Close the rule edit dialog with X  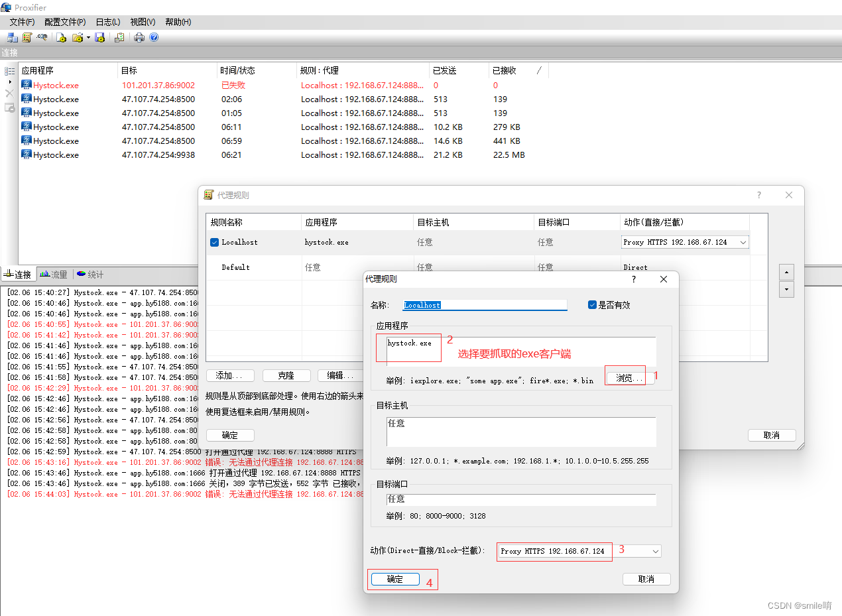664,279
